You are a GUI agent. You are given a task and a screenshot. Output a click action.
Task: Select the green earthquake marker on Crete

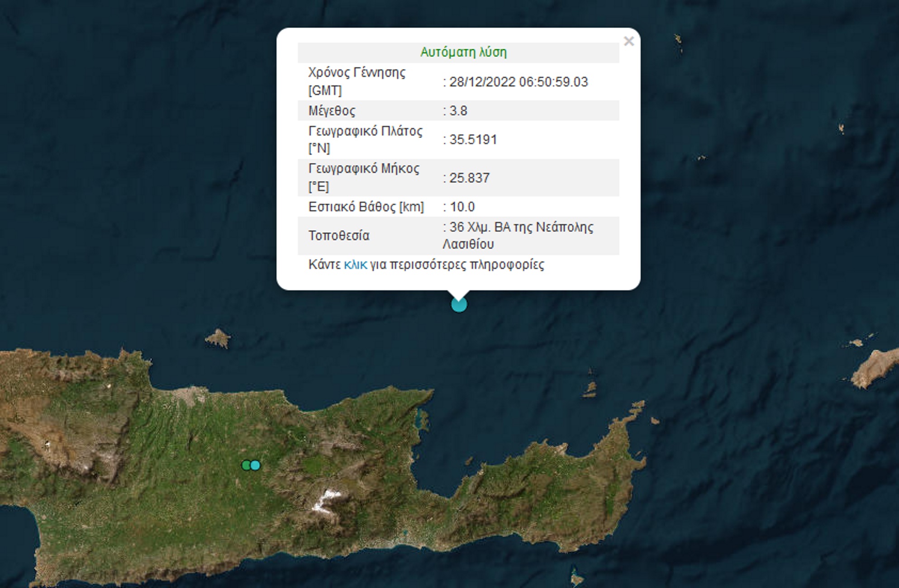click(x=246, y=465)
